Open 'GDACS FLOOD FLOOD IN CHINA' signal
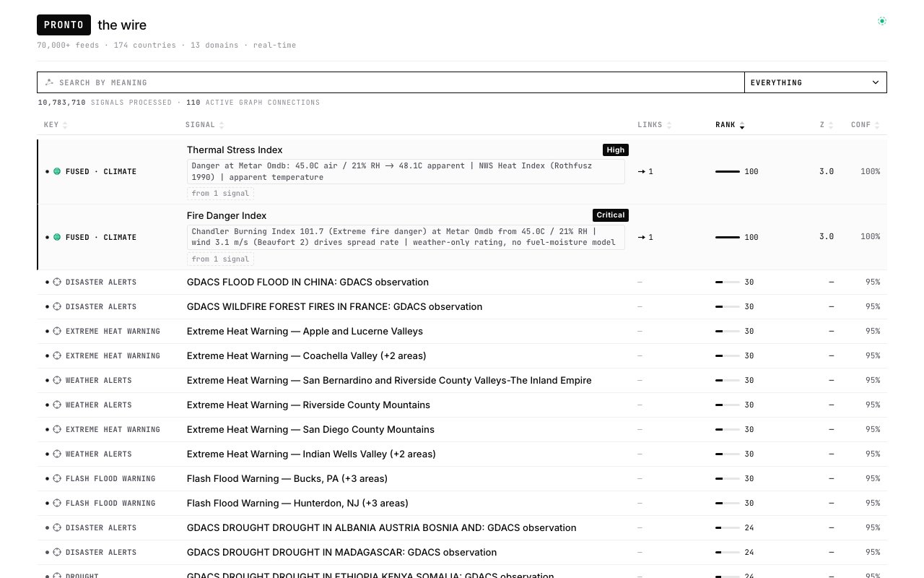 308,282
